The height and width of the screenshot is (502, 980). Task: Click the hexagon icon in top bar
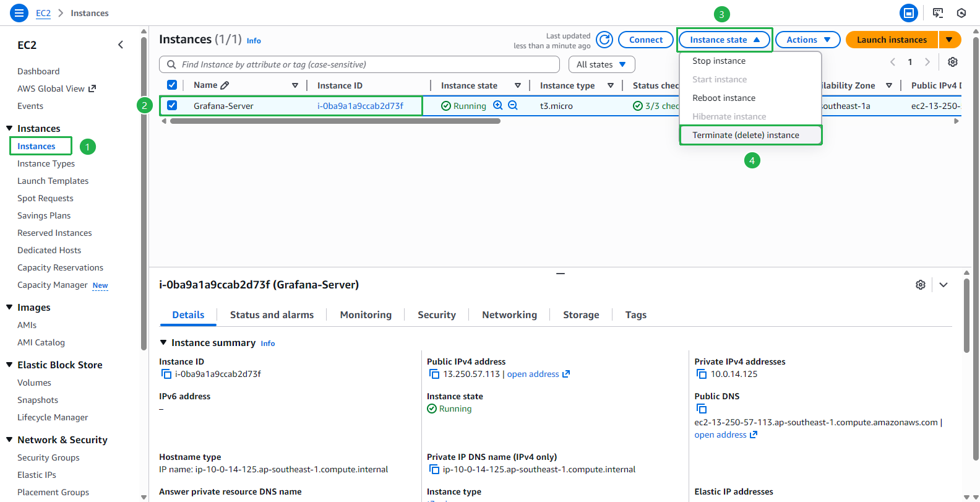(961, 13)
